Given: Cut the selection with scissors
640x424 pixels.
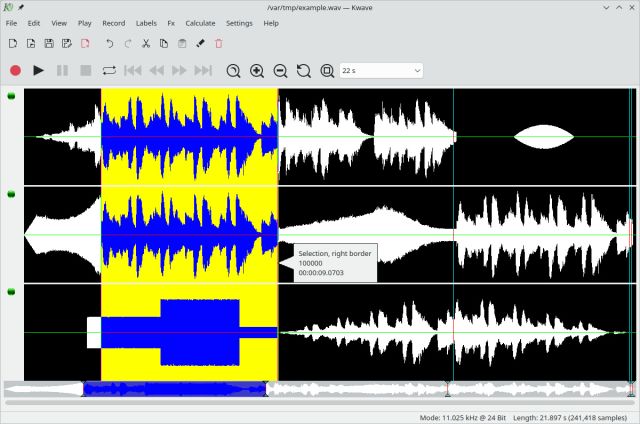Looking at the screenshot, I should [146, 43].
